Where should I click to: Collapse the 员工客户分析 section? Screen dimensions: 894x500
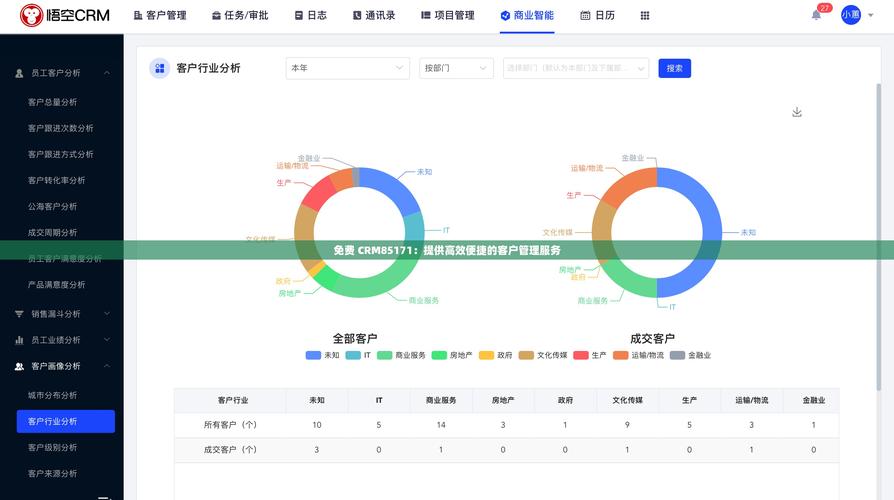[x=107, y=73]
